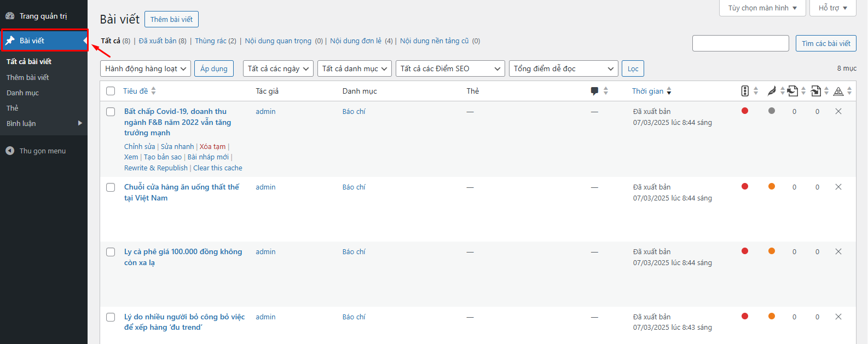Open Tất cả các Điểm SEO dropdown

(x=450, y=68)
